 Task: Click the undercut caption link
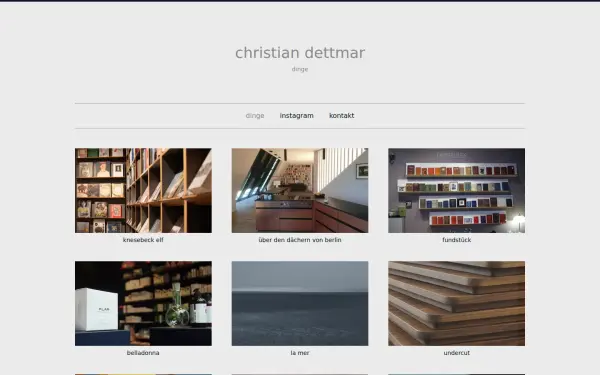click(x=457, y=353)
